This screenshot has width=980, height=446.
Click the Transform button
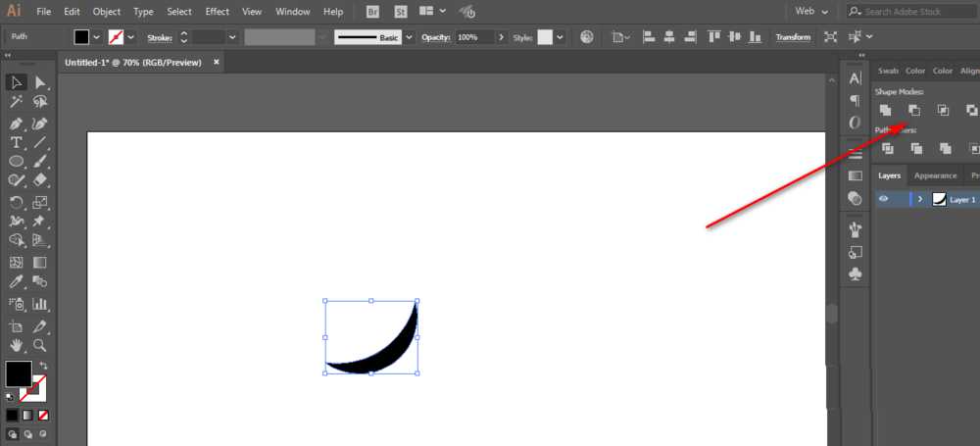pyautogui.click(x=793, y=37)
